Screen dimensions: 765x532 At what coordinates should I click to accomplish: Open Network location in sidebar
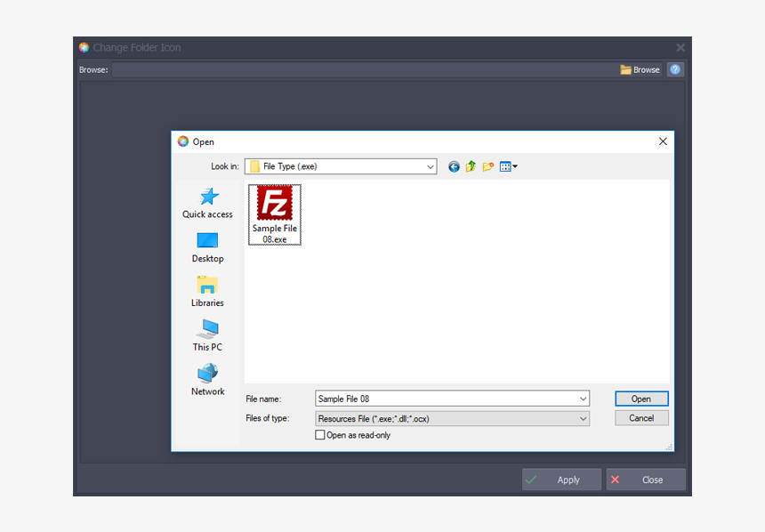(207, 380)
